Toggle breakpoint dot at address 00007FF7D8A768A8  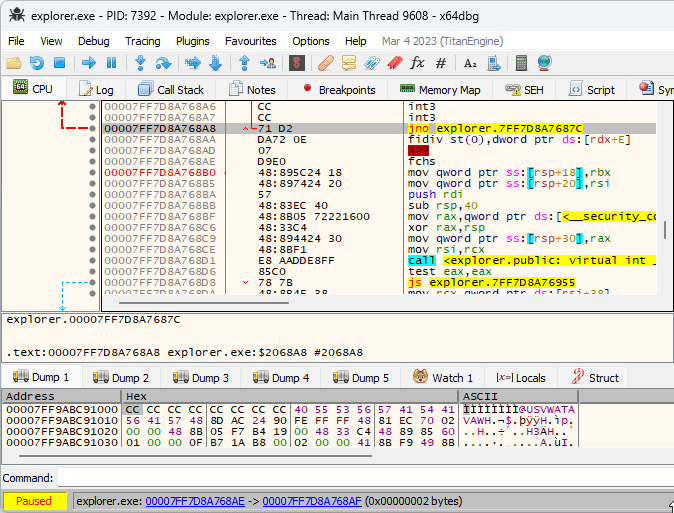pos(92,129)
